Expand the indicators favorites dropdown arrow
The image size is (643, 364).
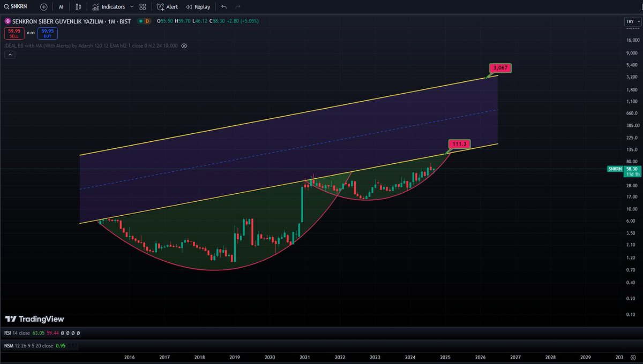132,7
